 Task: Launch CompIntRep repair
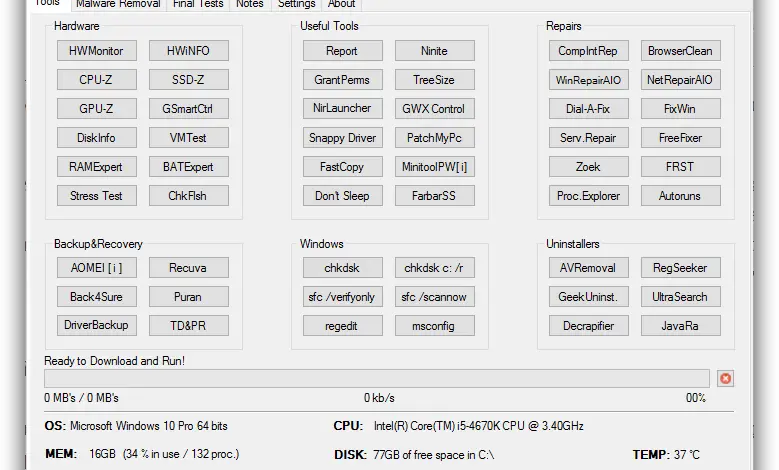click(588, 51)
